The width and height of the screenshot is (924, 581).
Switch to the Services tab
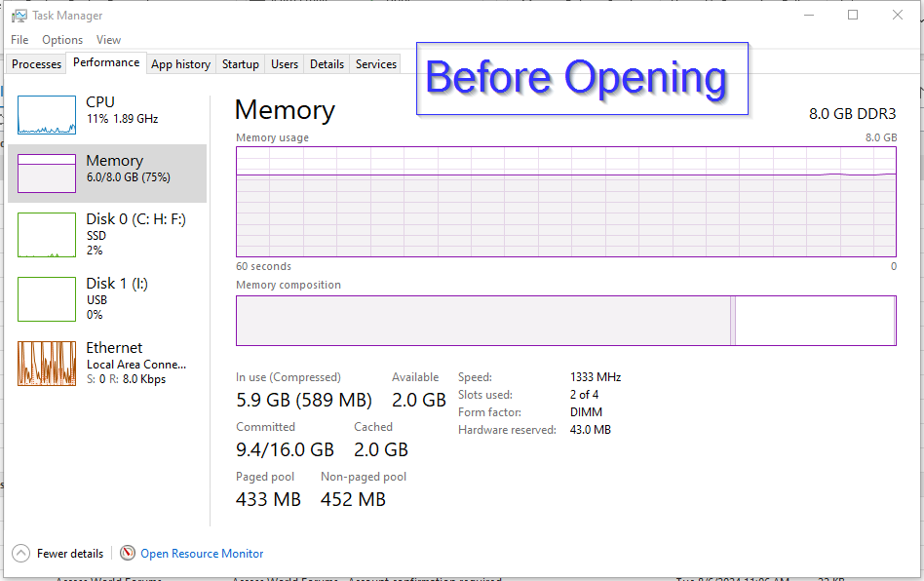tap(376, 64)
